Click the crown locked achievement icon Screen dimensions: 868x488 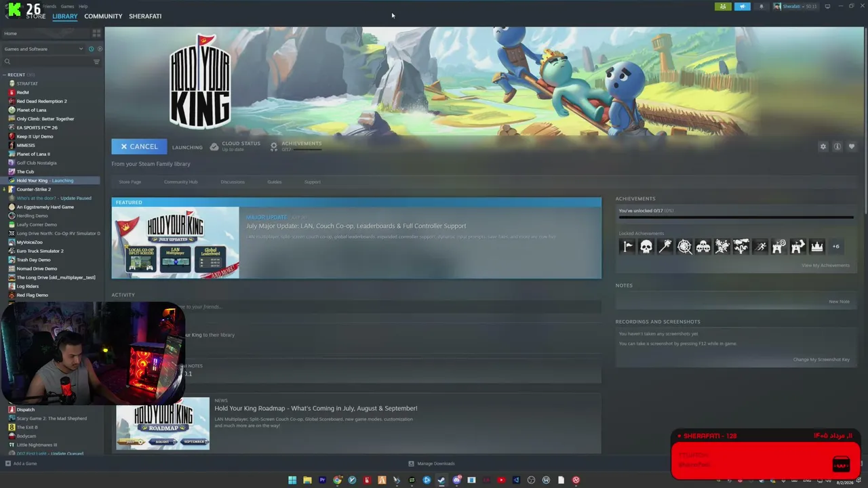(817, 247)
